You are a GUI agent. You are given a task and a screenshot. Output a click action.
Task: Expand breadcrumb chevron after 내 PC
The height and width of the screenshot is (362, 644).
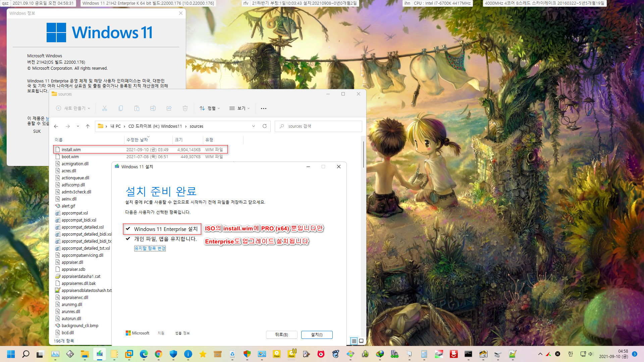coord(124,126)
